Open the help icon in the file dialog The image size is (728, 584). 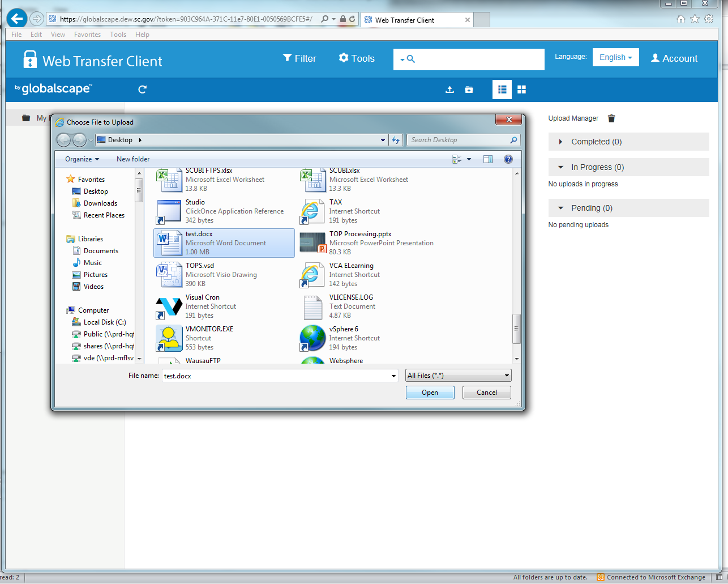508,159
